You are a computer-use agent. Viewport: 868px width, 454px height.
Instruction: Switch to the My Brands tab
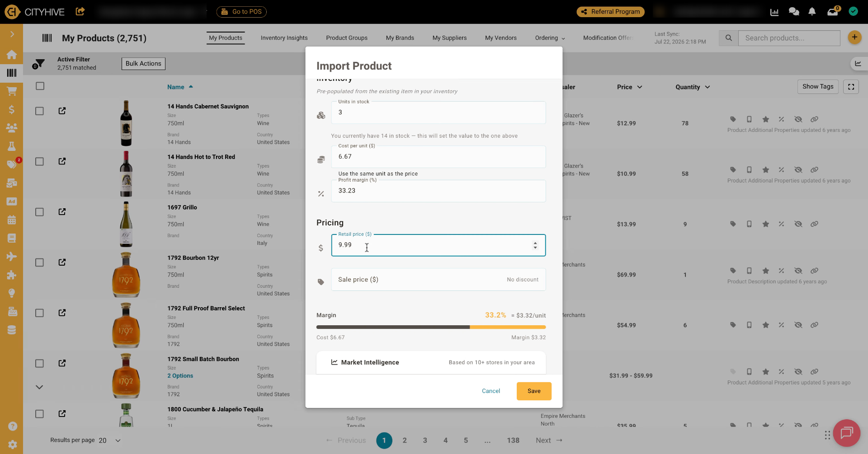400,38
